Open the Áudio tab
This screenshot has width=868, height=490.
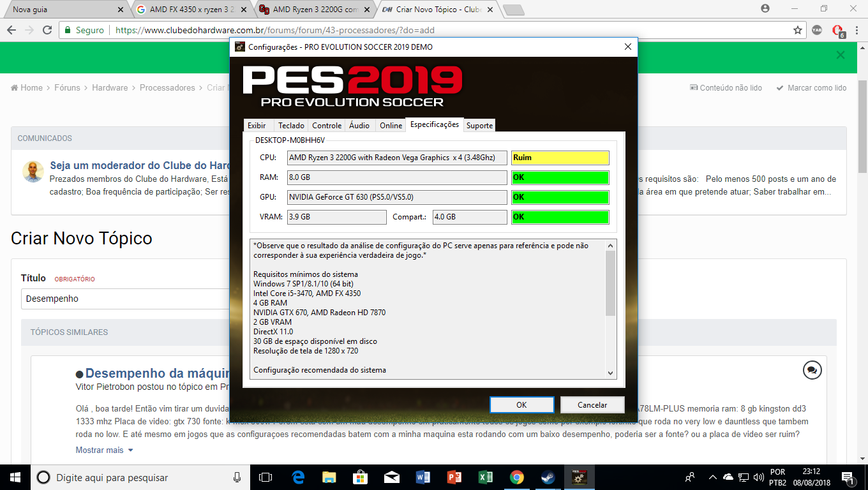pyautogui.click(x=359, y=126)
